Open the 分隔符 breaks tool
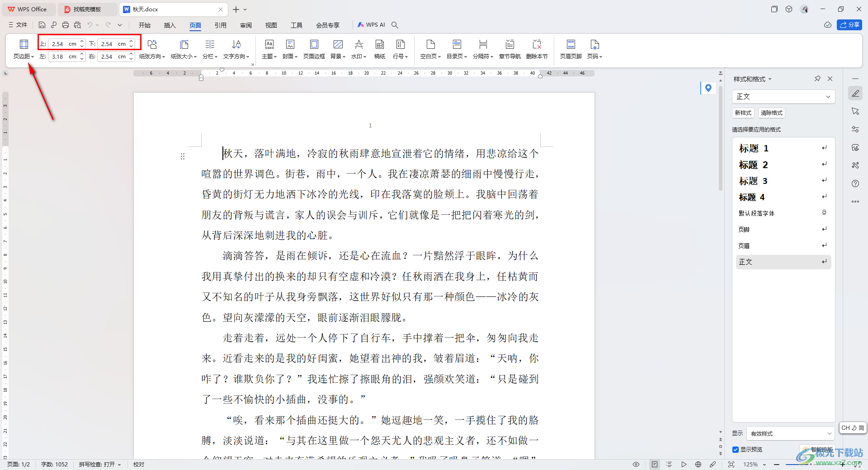868x470 pixels. [x=483, y=50]
